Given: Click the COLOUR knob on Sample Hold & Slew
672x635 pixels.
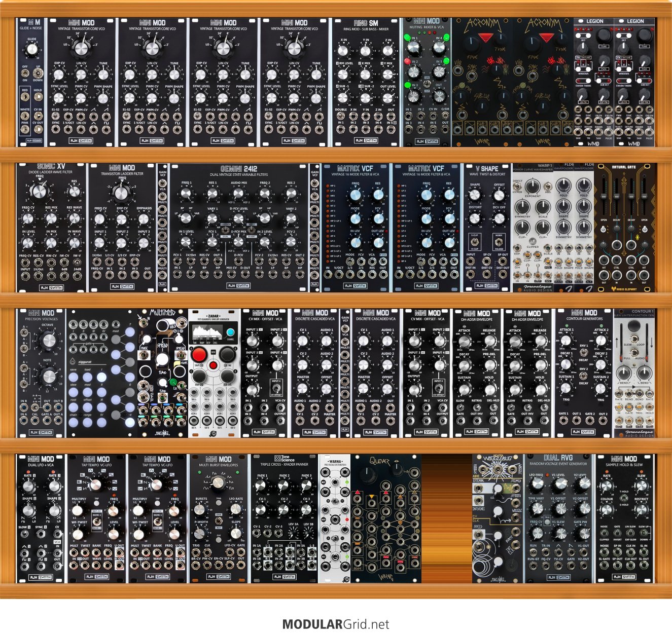Looking at the screenshot, I should click(x=607, y=510).
